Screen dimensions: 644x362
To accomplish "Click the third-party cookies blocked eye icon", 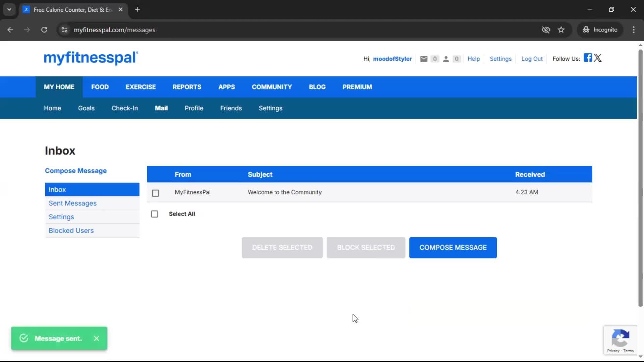I will [546, 30].
